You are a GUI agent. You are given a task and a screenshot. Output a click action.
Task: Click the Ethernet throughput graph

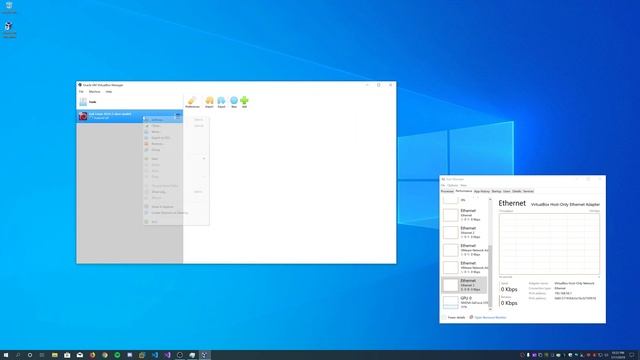coord(549,244)
